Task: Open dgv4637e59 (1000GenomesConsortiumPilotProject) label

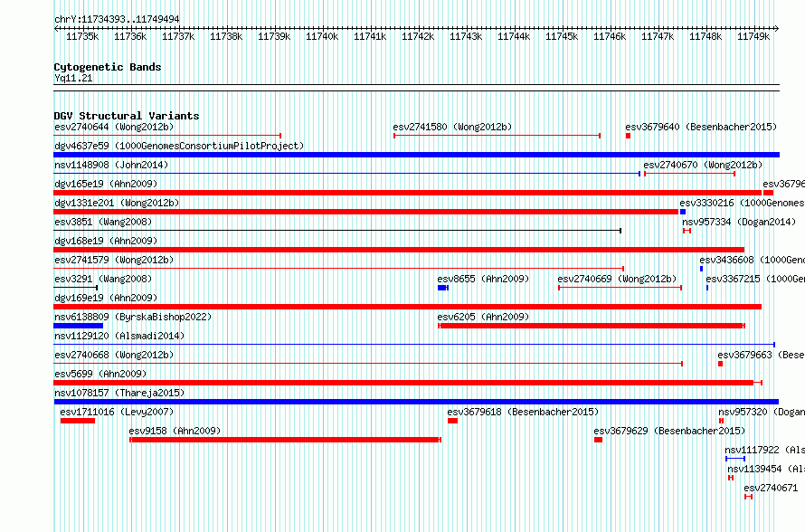Action: pyautogui.click(x=179, y=146)
